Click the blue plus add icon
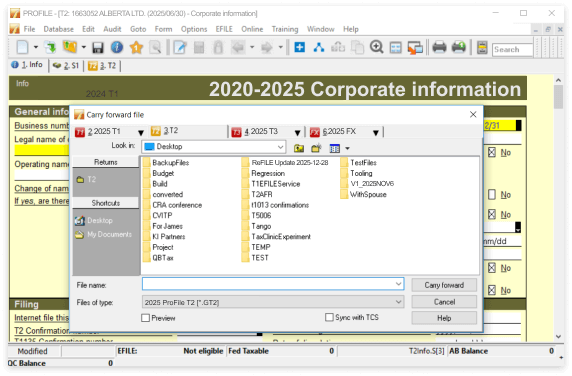572x376 pixels. point(299,47)
